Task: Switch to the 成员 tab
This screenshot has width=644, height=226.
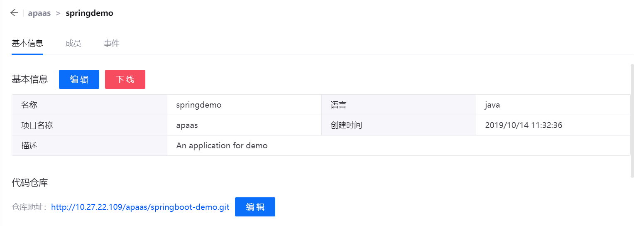Action: click(73, 43)
